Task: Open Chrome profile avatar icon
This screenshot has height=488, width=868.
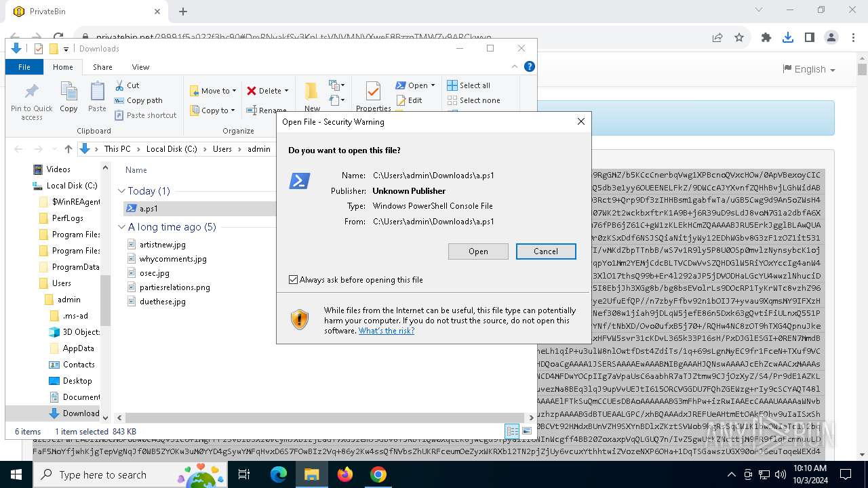Action: (x=831, y=38)
